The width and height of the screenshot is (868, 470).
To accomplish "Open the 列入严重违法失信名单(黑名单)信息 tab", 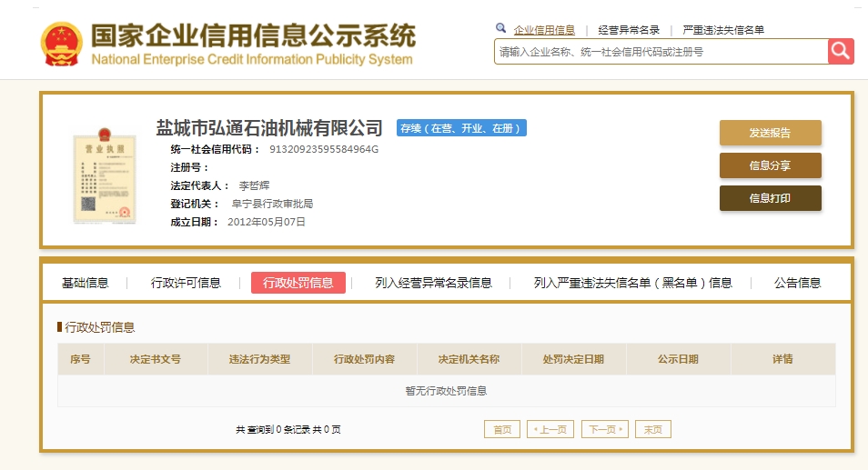I will 632,283.
